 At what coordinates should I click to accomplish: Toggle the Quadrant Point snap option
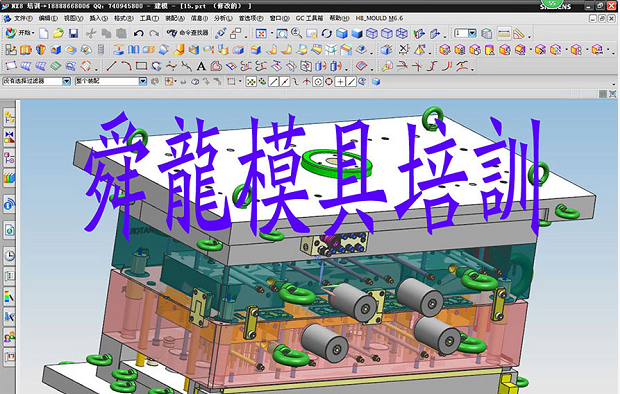point(329,82)
